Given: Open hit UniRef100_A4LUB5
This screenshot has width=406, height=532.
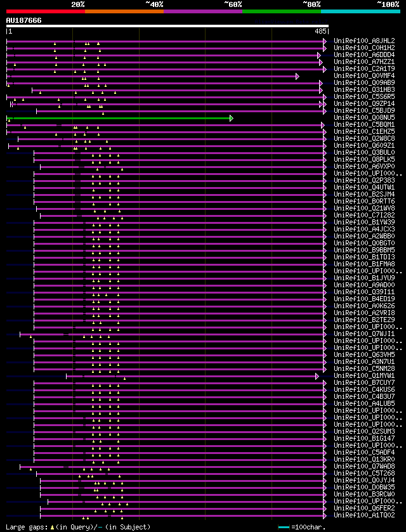Looking at the screenshot, I should pyautogui.click(x=364, y=403).
